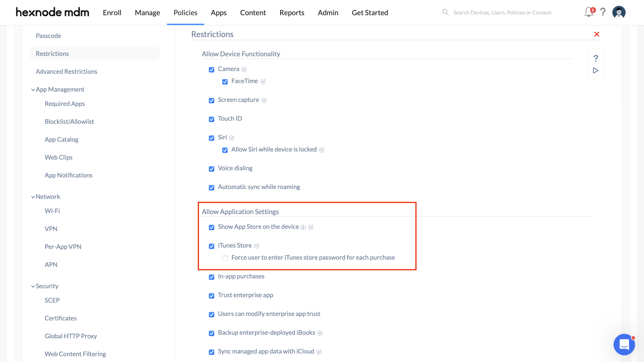
Task: Open the Manage menu
Action: [x=147, y=13]
